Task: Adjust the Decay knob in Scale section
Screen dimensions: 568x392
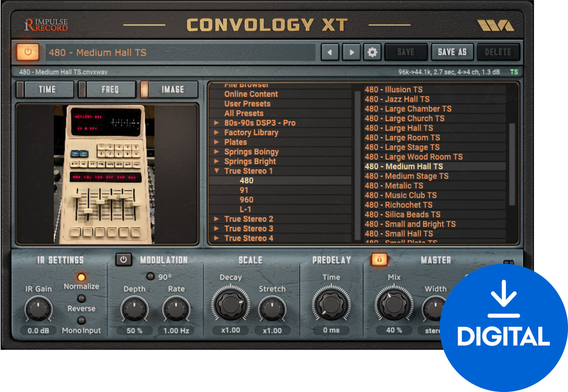Action: pos(230,305)
